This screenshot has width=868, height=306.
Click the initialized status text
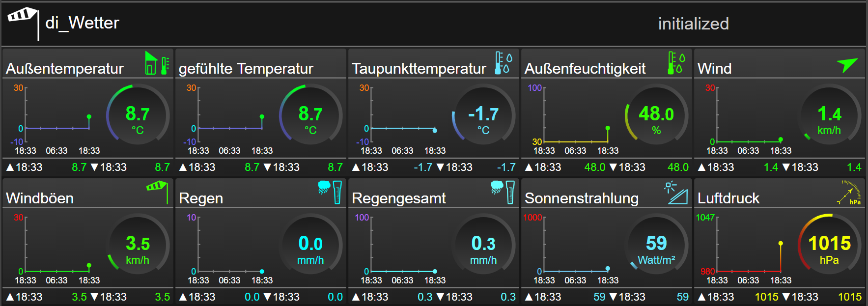pyautogui.click(x=693, y=24)
